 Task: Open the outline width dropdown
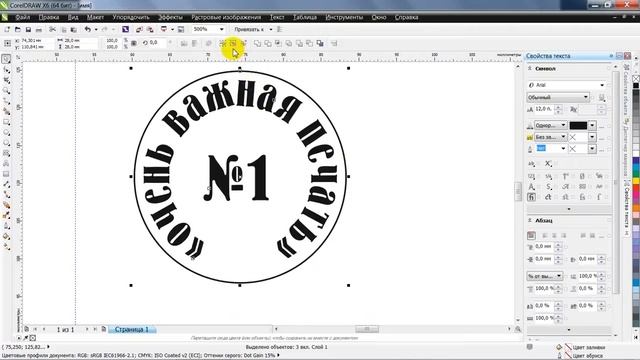coord(563,149)
